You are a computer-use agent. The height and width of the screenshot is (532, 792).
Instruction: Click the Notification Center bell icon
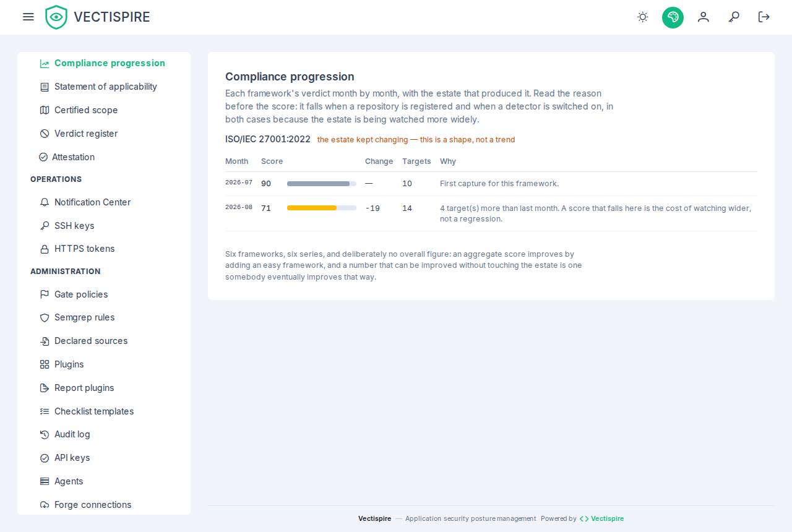pos(45,202)
